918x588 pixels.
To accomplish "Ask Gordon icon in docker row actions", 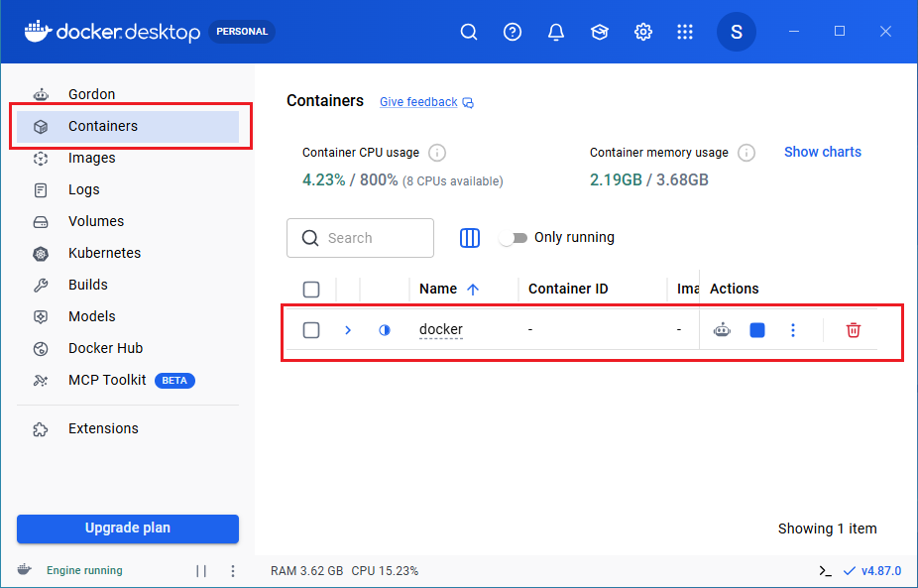I will tap(722, 330).
